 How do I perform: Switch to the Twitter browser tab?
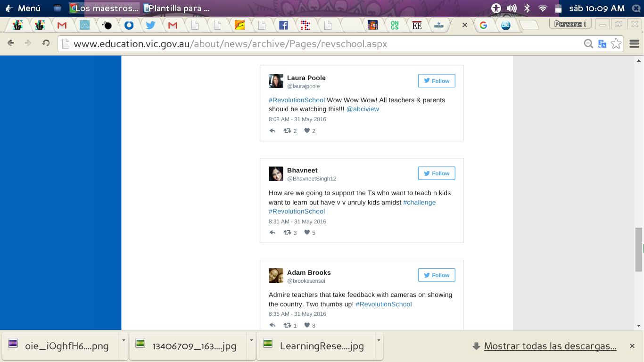point(150,25)
